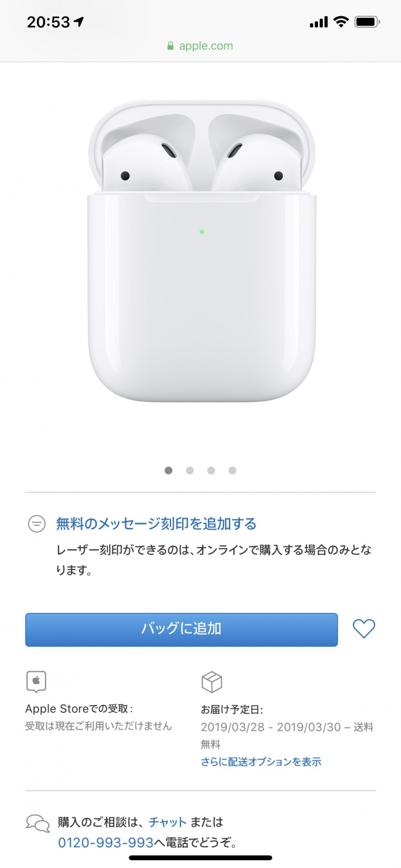Open the チャット link
This screenshot has height=868, width=401.
(168, 822)
